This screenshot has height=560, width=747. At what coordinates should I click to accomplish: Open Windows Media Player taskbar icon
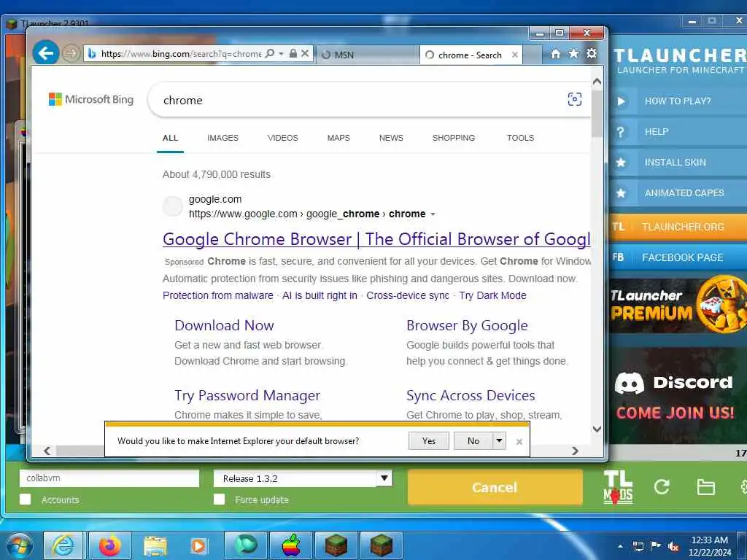199,545
